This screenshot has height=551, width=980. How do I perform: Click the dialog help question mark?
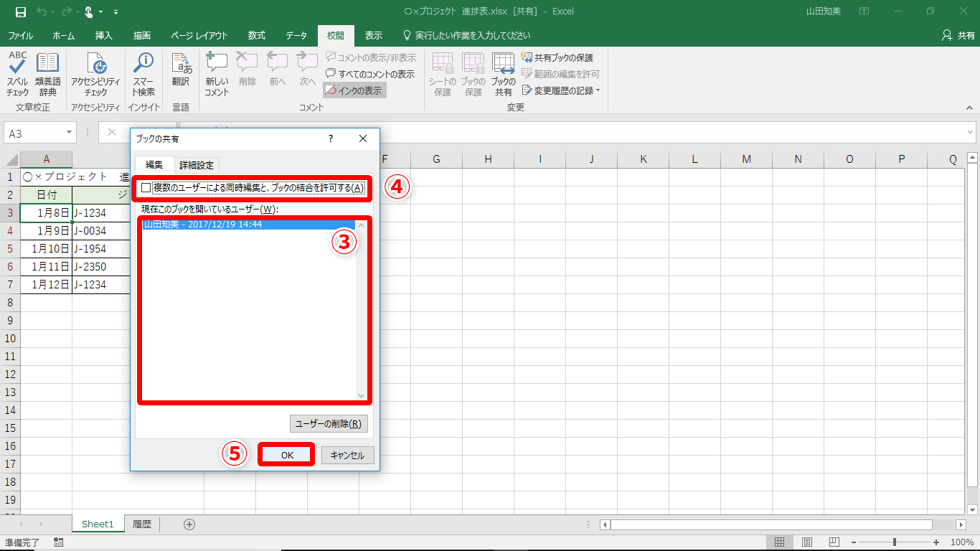pyautogui.click(x=331, y=138)
